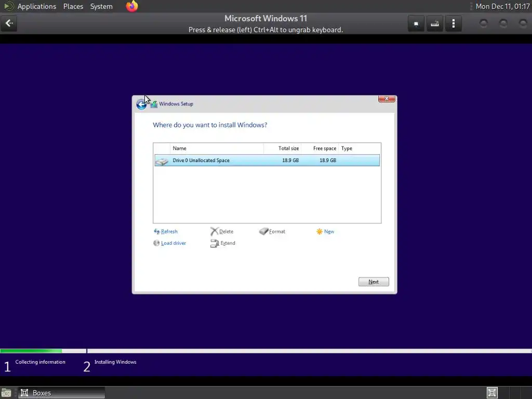Open the Applications menu

click(37, 6)
